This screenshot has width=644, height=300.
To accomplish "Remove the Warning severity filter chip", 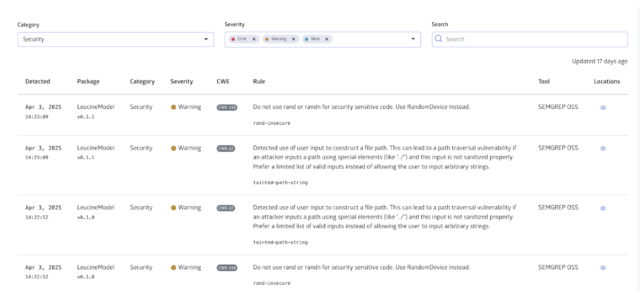I will click(x=293, y=39).
